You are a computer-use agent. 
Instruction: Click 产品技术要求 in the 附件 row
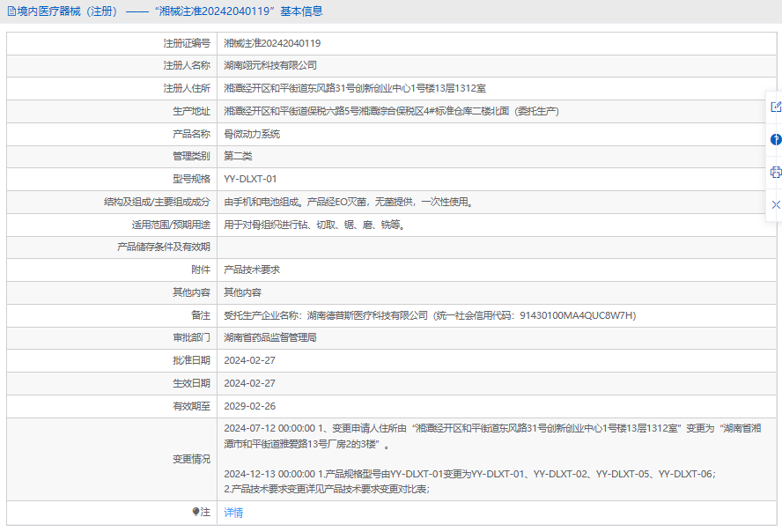(252, 270)
